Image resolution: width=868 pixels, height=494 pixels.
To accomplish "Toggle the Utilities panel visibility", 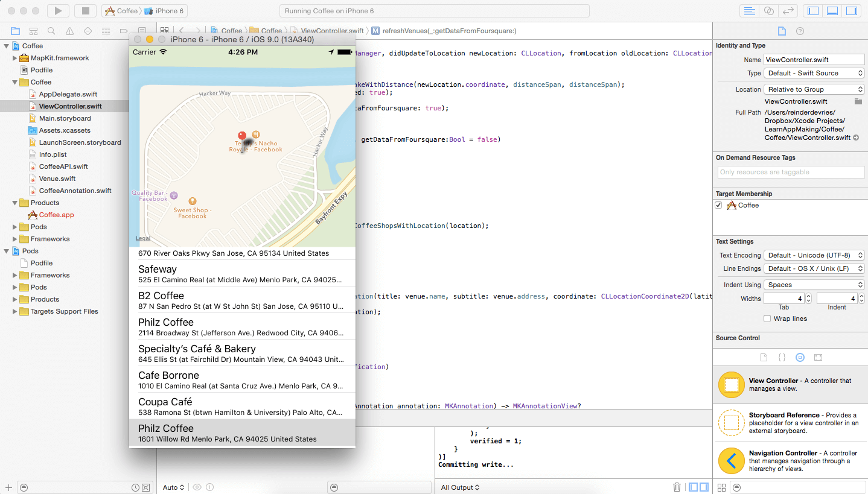I will [852, 11].
